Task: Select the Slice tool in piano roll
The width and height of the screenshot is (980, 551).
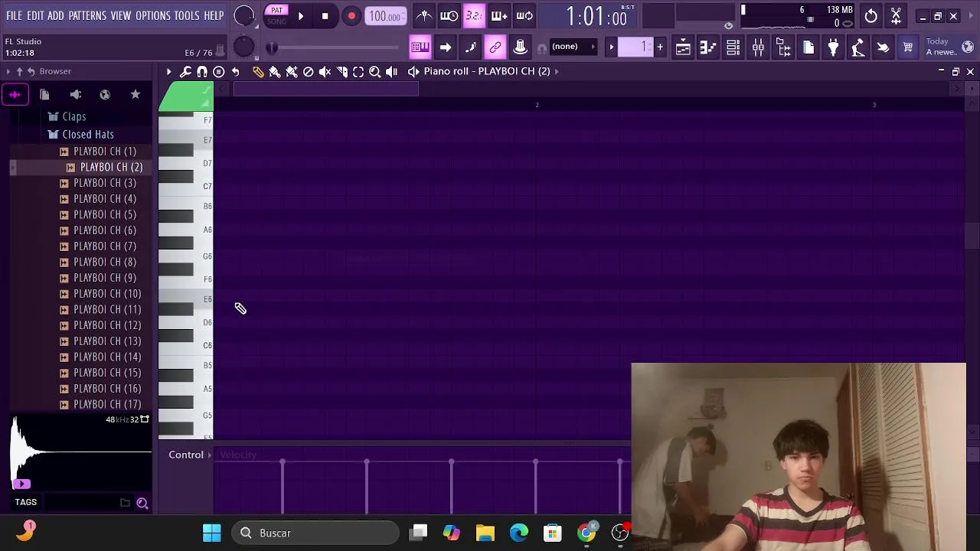Action: 341,71
